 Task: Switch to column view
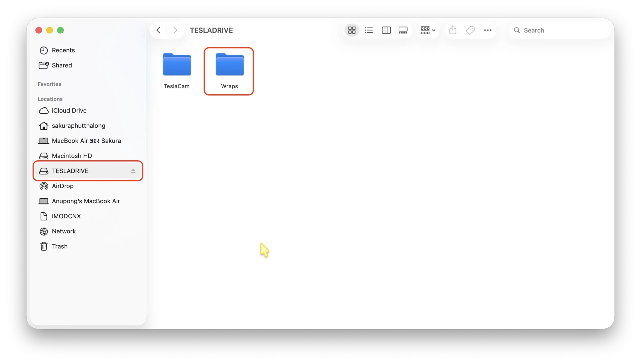(386, 30)
